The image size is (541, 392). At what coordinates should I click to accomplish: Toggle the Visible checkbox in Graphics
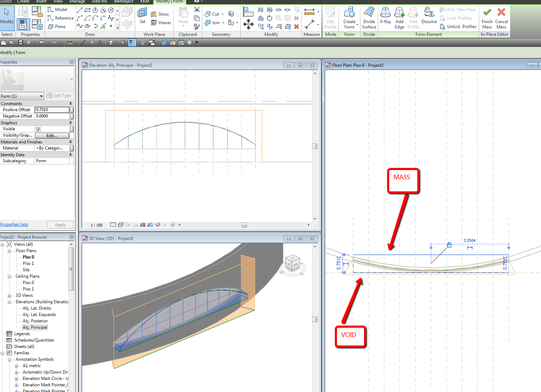(38, 129)
